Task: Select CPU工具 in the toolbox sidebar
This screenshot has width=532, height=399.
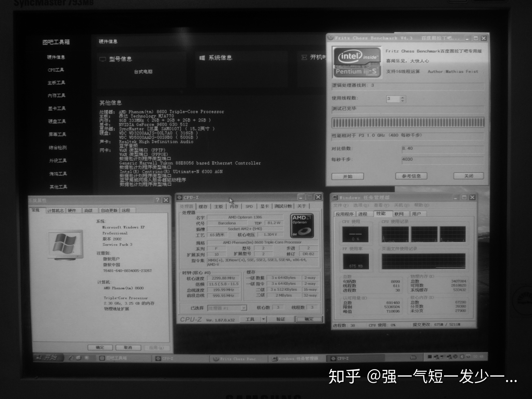Action: [56, 70]
